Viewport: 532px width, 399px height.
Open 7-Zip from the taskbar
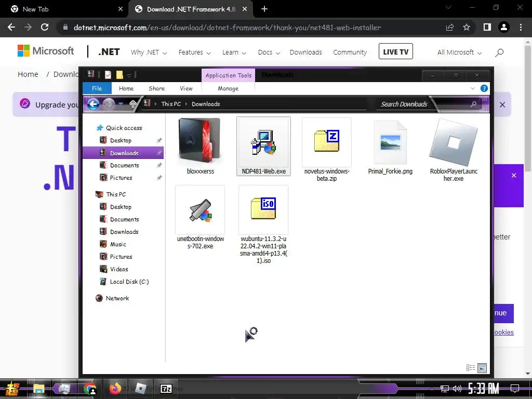pos(166,389)
